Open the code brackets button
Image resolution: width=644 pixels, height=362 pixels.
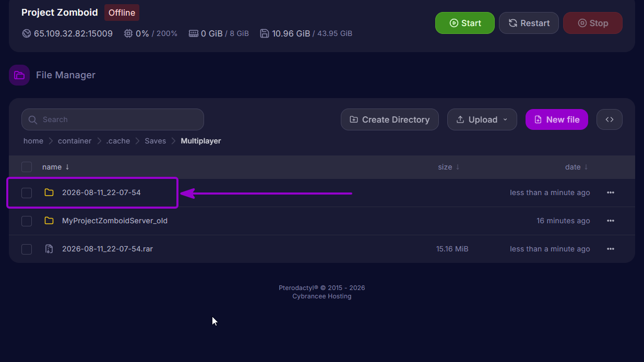(610, 119)
